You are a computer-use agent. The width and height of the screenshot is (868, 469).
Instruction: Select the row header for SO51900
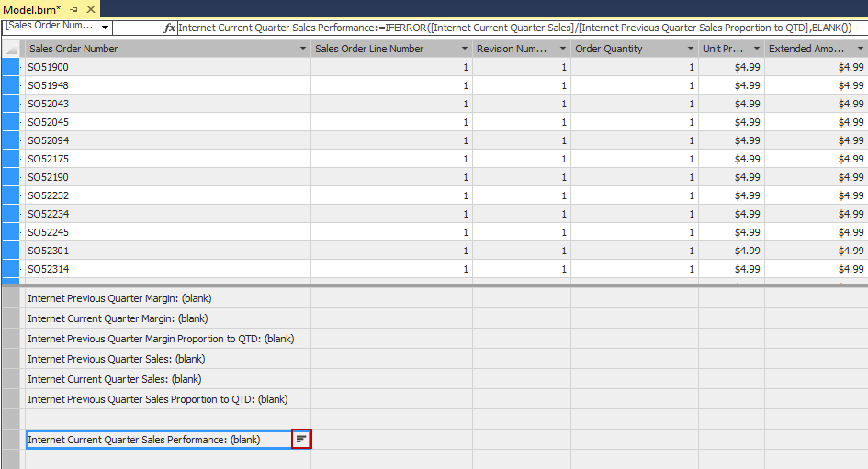pyautogui.click(x=11, y=67)
